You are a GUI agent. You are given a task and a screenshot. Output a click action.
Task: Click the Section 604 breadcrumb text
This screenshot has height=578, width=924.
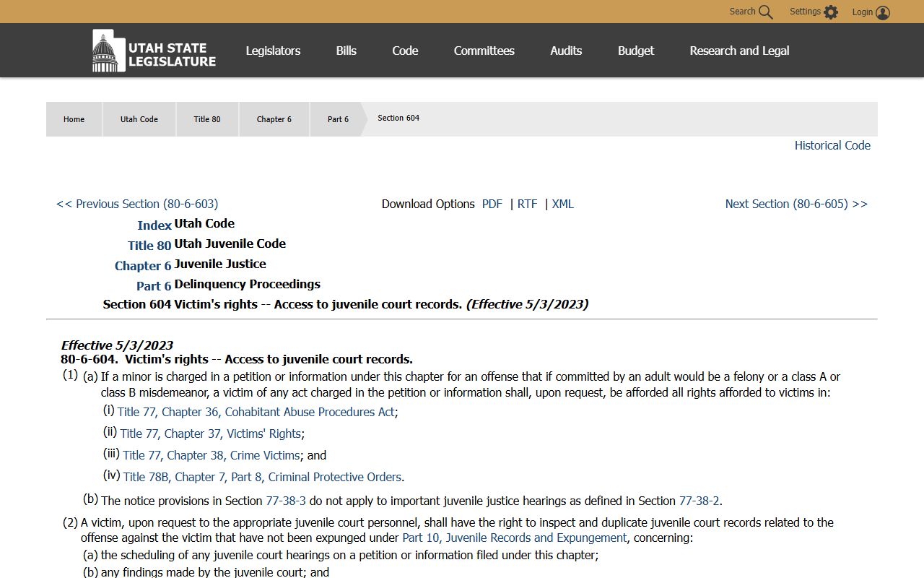click(398, 118)
